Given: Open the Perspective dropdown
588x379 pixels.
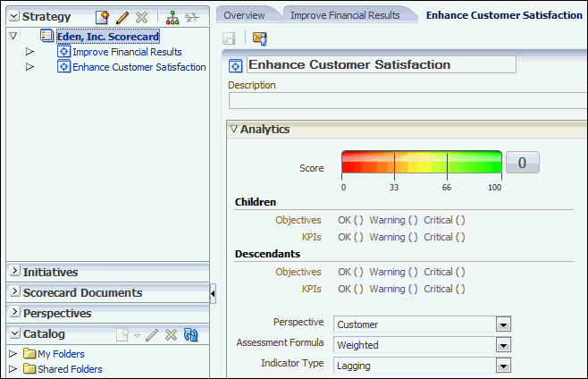Looking at the screenshot, I should point(503,324).
